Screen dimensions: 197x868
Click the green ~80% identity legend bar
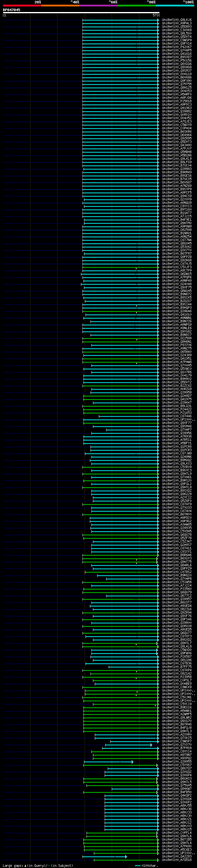[137, 6]
